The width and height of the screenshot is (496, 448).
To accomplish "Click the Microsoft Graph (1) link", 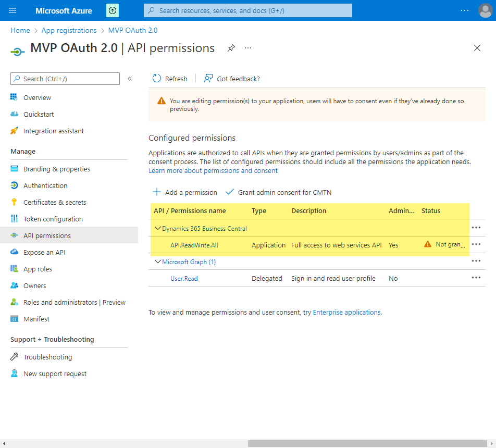I will (x=189, y=262).
